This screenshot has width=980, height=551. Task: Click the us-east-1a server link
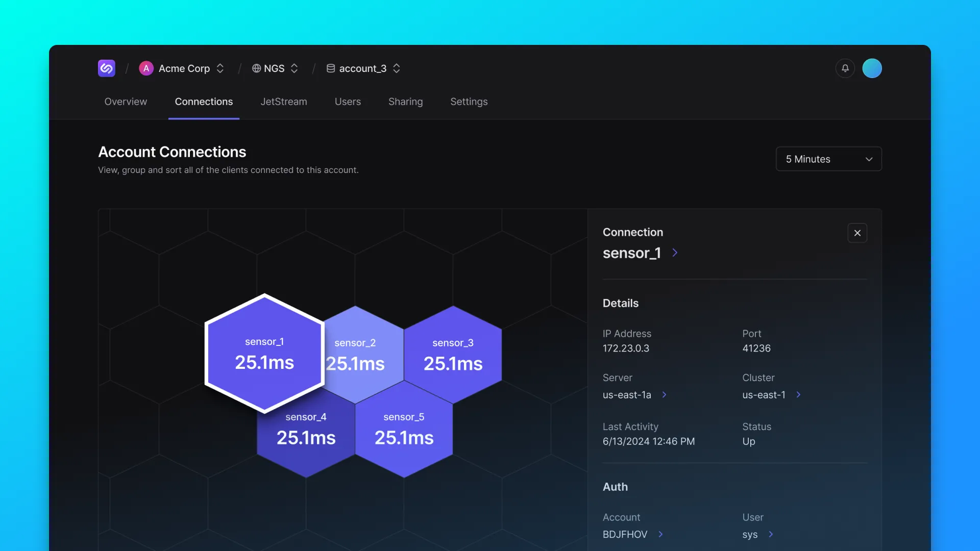[627, 395]
